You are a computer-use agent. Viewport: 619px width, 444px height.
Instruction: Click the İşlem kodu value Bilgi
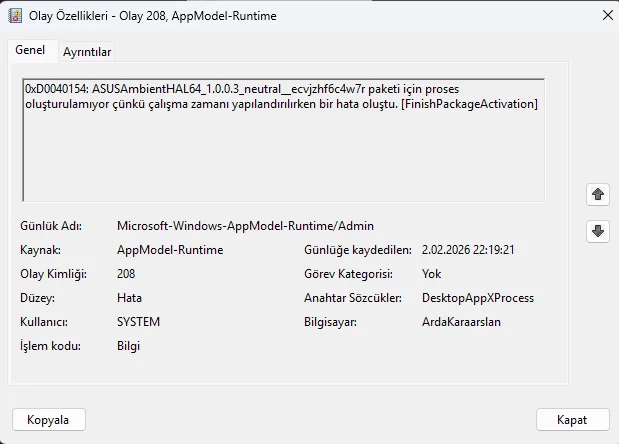128,346
